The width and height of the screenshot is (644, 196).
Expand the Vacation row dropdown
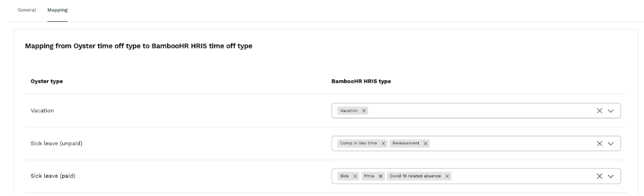click(x=610, y=111)
